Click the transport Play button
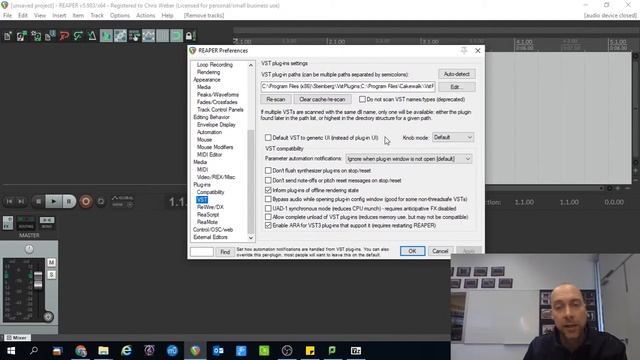The image size is (640, 360). pos(53,201)
